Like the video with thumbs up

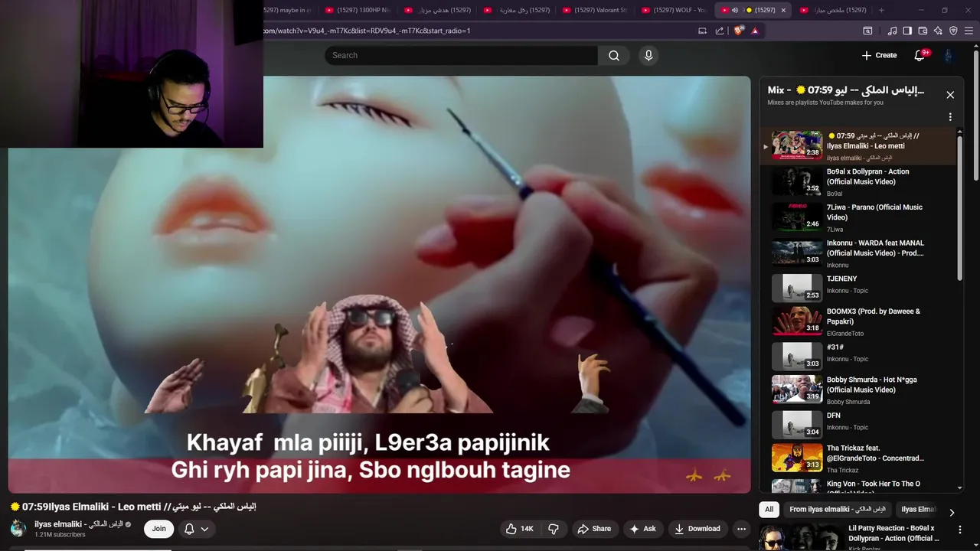pos(519,529)
